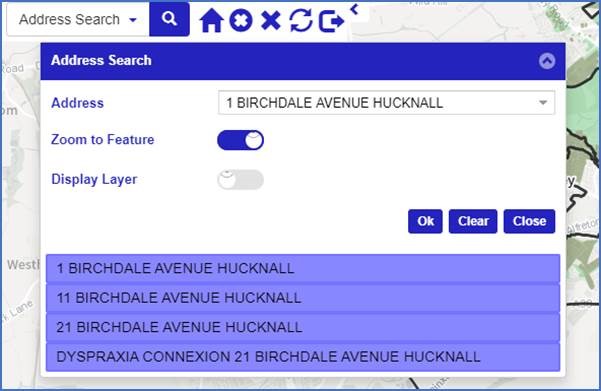The image size is (601, 391).
Task: Collapse the Address Search panel header
Action: point(547,61)
